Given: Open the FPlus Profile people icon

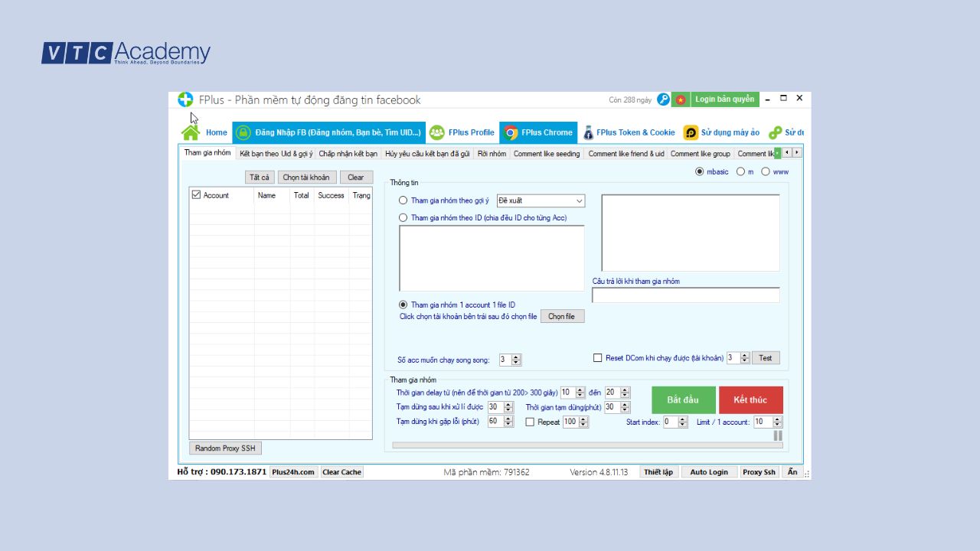Looking at the screenshot, I should (437, 132).
